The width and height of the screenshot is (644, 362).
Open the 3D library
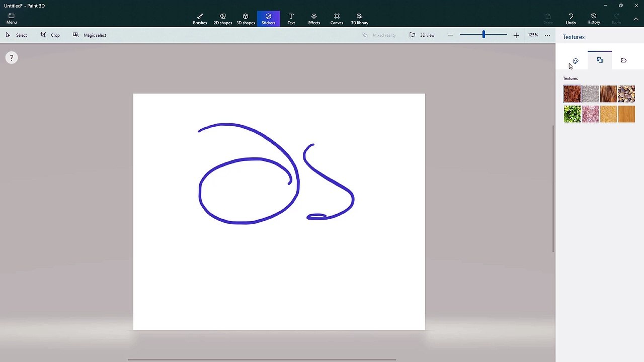359,19
